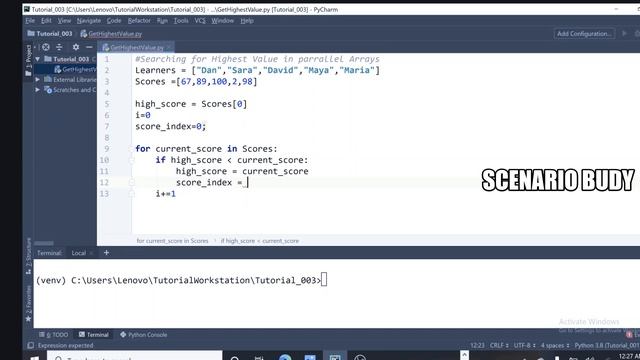The width and height of the screenshot is (640, 360).
Task: Close the Local terminal tab
Action: 91,253
